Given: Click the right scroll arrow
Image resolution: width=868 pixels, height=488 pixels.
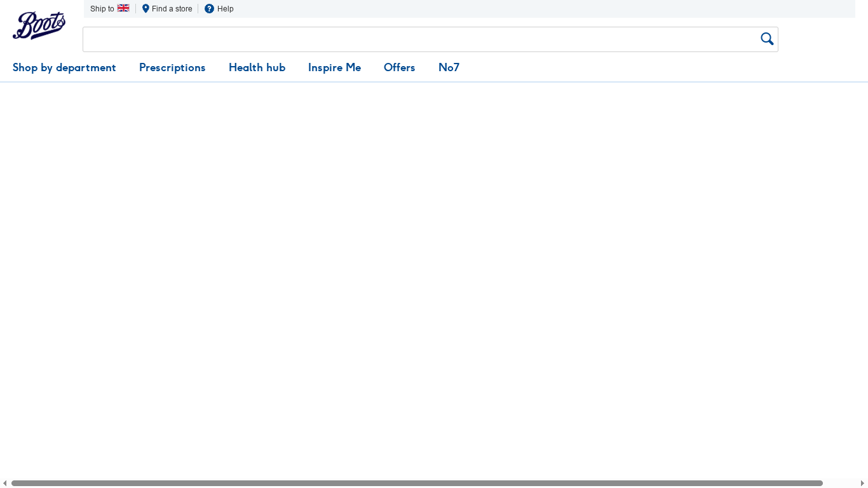Looking at the screenshot, I should tap(864, 483).
